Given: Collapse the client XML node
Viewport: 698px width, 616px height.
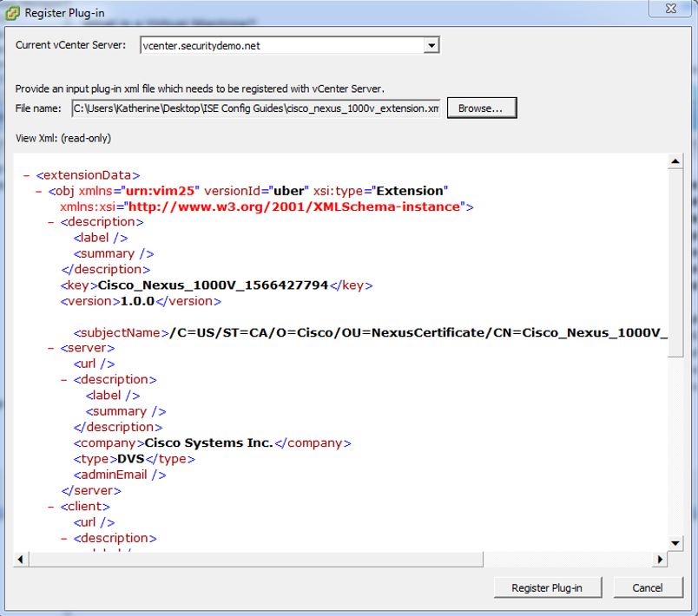Looking at the screenshot, I should point(51,507).
